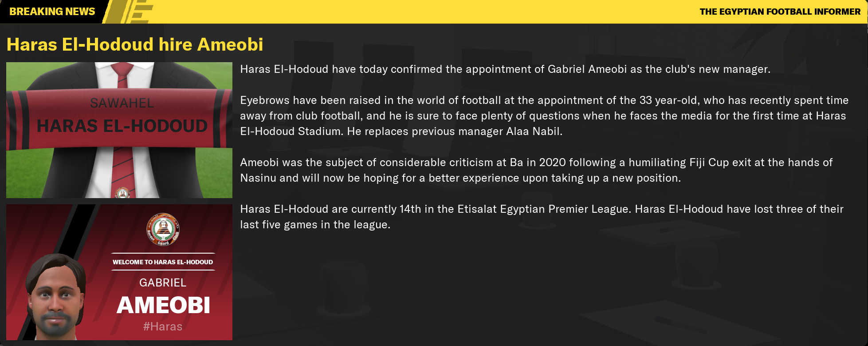
Task: Click the WELCOME TO HARAS EL-HODOUD banner text
Action: 163,262
